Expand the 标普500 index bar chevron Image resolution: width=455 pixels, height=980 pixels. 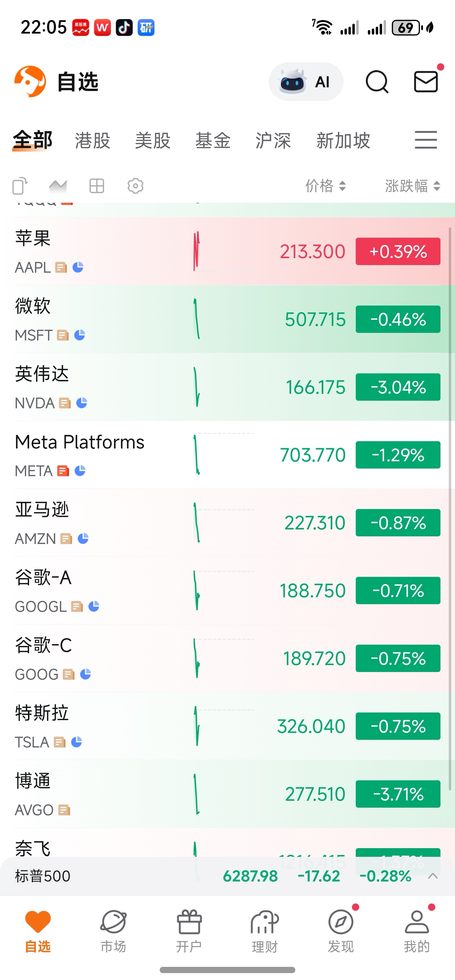click(x=433, y=876)
